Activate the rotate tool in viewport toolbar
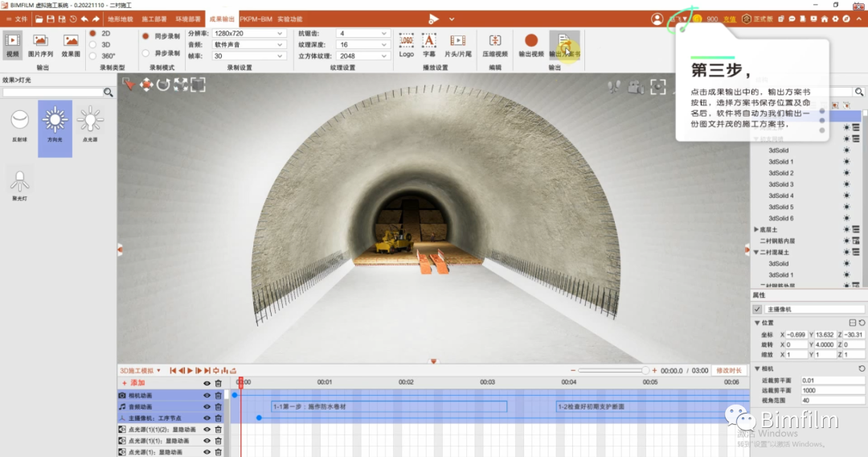Viewport: 868px width, 457px height. coord(163,84)
